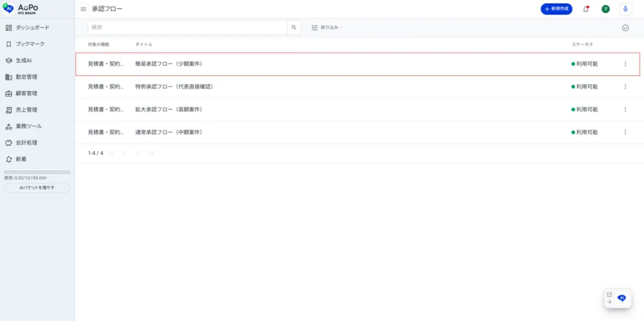Viewport: 644px width, 321px height.
Task: Go to first page pagination arrow
Action: coord(111,153)
